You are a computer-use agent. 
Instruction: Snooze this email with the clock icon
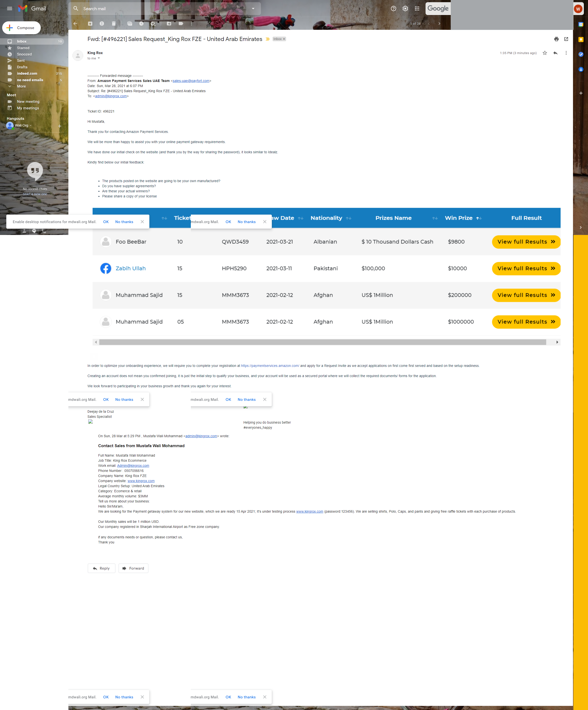pyautogui.click(x=141, y=24)
